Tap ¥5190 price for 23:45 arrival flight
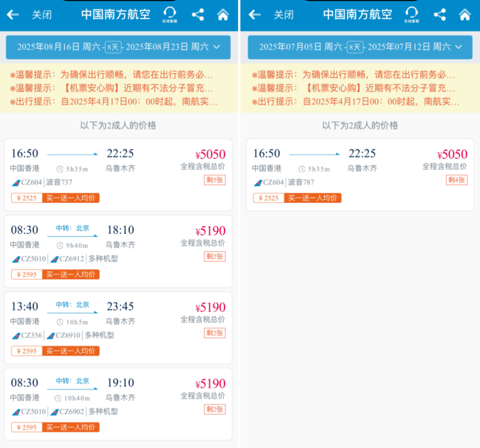The image size is (480, 448). tap(210, 307)
